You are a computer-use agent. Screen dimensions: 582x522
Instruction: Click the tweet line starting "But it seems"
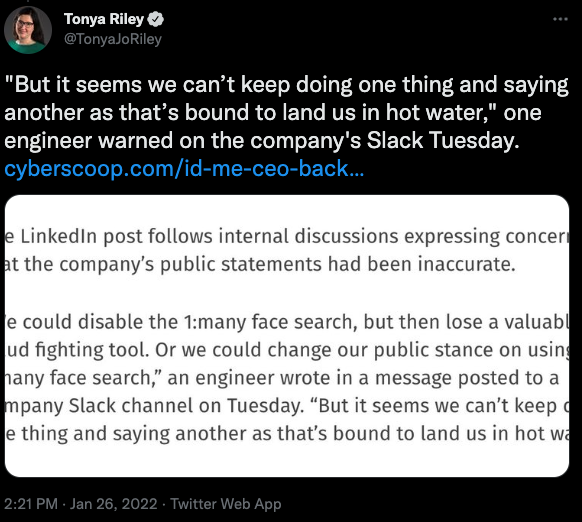(286, 84)
